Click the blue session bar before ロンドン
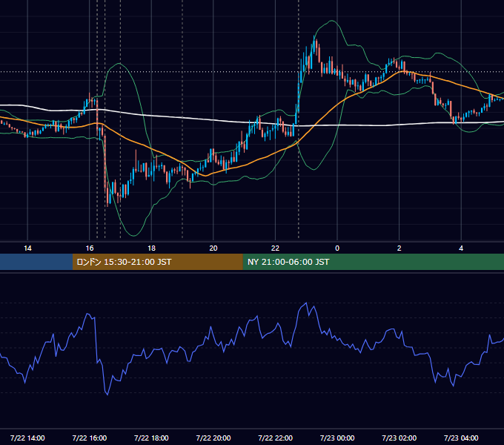 tap(36, 262)
